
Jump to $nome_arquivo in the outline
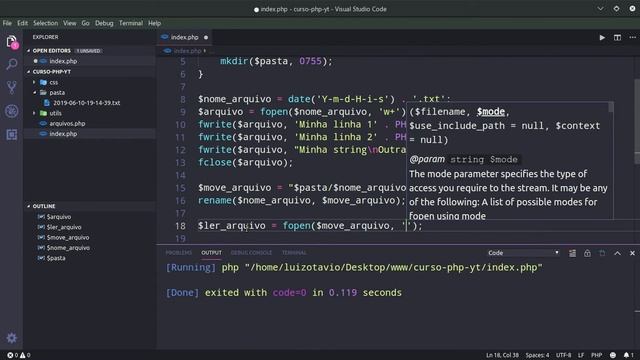tap(68, 248)
